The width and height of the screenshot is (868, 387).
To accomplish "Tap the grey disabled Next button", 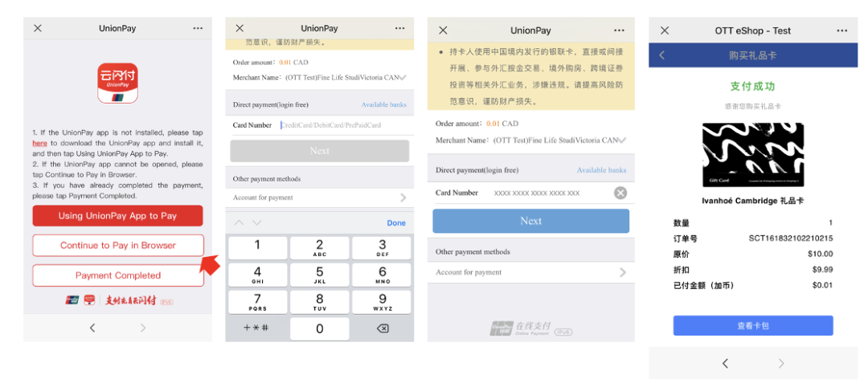I will tap(319, 151).
